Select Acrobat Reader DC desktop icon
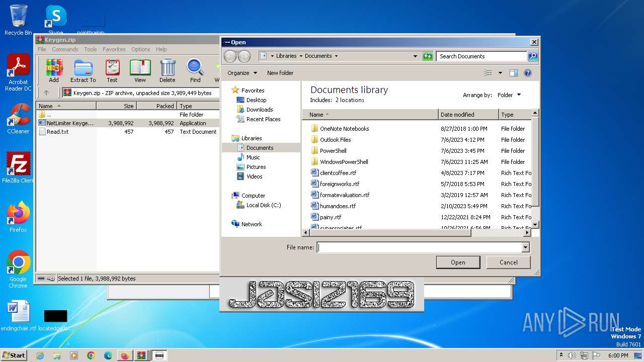644x362 pixels. click(18, 72)
